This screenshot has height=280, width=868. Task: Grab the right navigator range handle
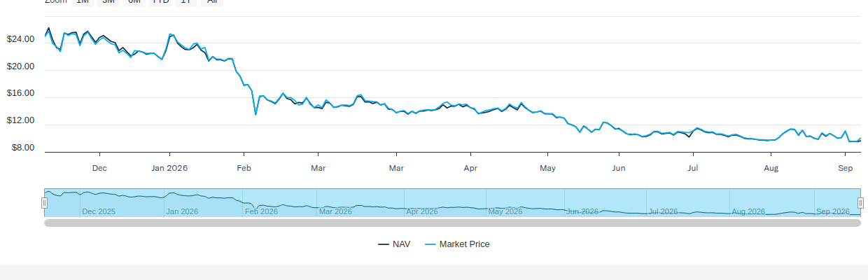tap(860, 203)
